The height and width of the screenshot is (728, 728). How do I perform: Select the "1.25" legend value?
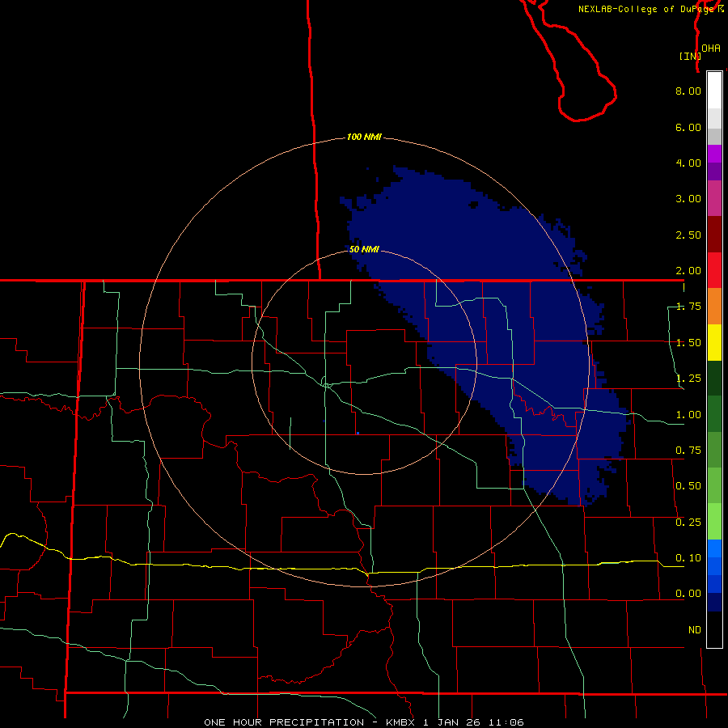click(x=688, y=379)
